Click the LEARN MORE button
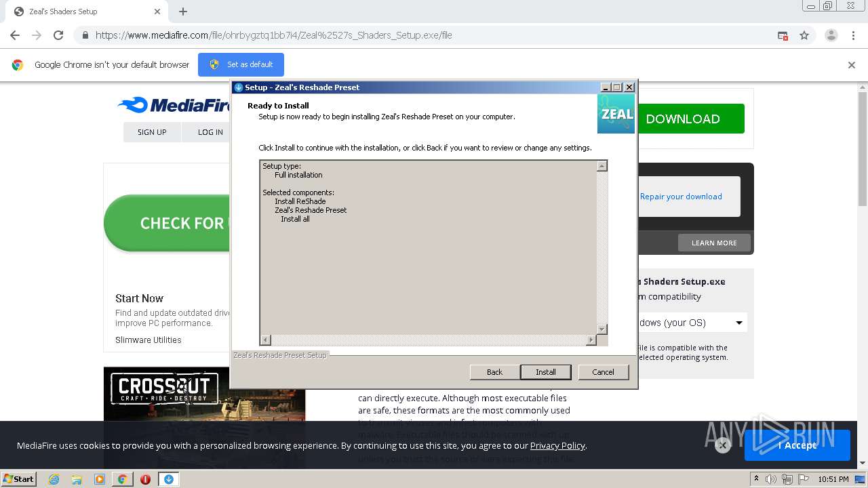The image size is (868, 488). [714, 243]
